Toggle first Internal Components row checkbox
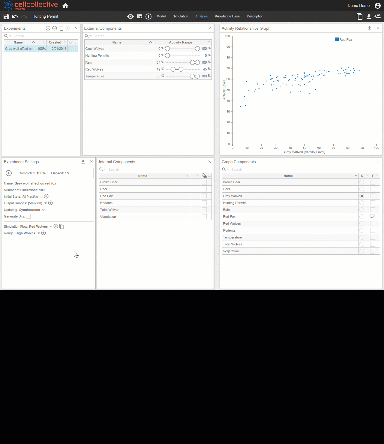 (x=204, y=182)
